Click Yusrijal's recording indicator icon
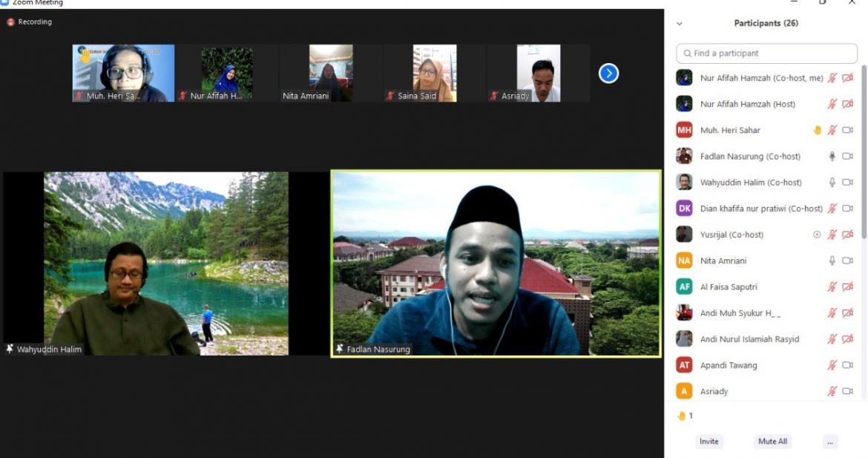This screenshot has width=868, height=458. pyautogui.click(x=817, y=235)
